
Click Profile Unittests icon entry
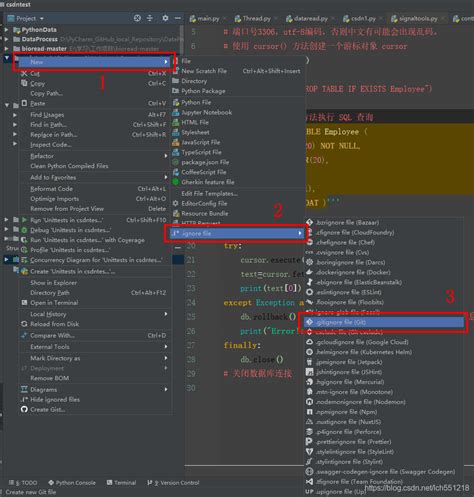click(94, 250)
